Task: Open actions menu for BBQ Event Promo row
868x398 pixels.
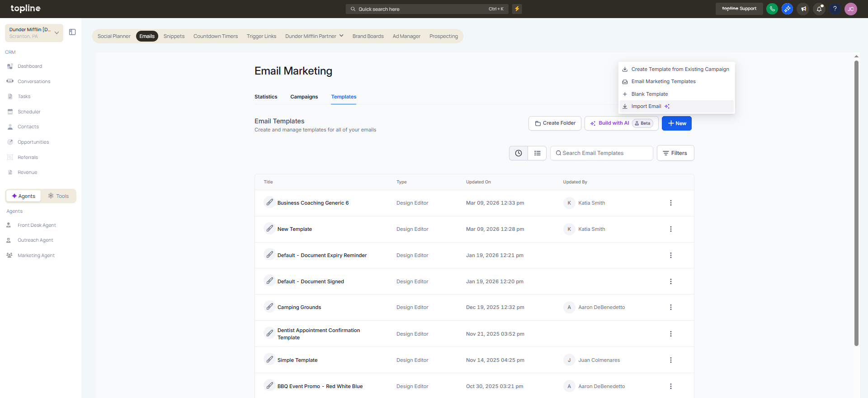Action: point(671,387)
